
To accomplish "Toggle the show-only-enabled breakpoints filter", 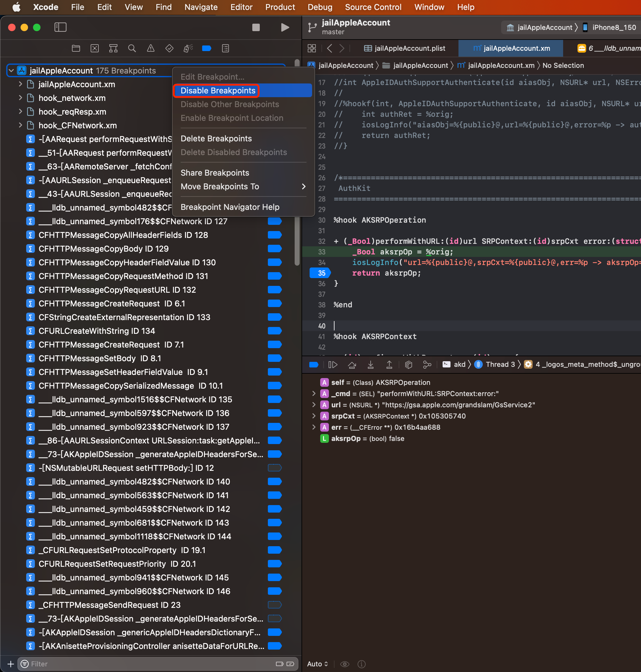I will tap(279, 664).
